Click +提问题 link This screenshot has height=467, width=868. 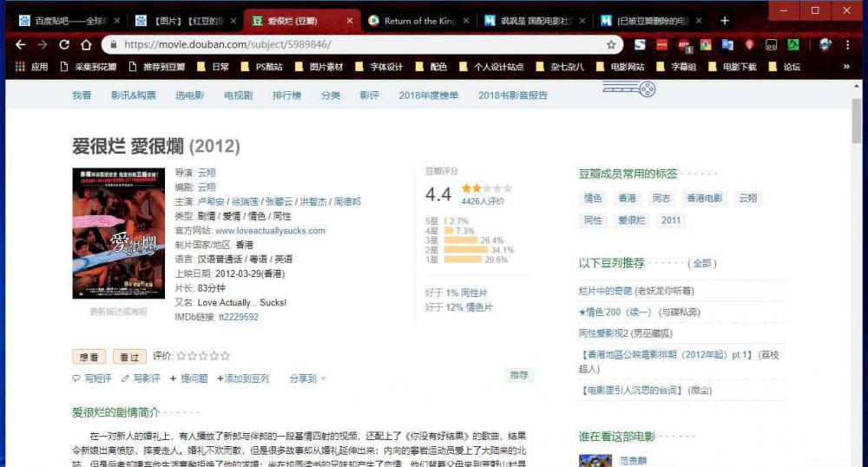(x=188, y=378)
